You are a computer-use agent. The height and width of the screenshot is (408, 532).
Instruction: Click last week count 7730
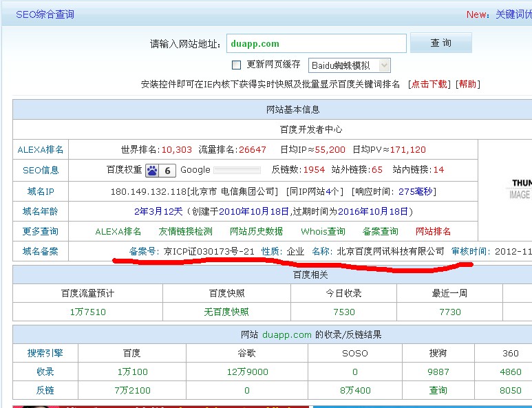coord(450,312)
